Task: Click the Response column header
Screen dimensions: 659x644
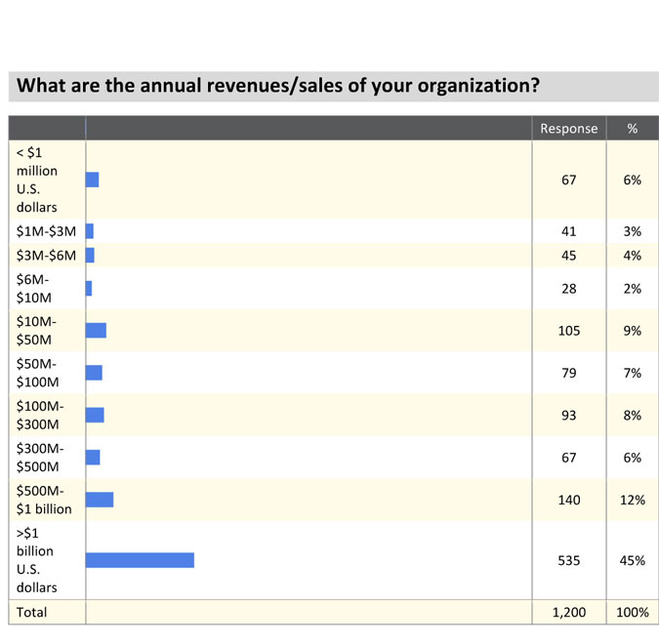Action: [x=568, y=129]
